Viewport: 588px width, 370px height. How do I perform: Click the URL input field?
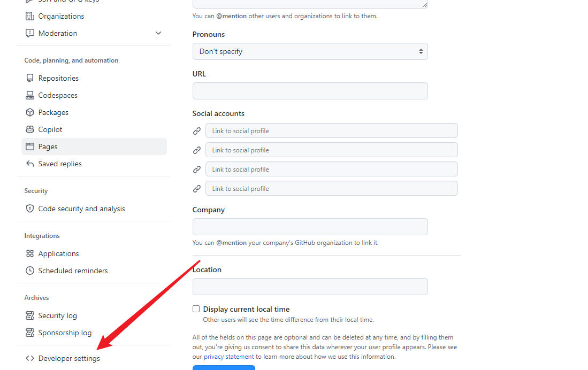click(310, 91)
